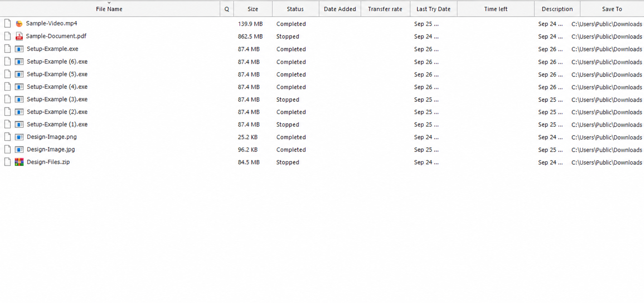This screenshot has height=303, width=644.
Task: Click the Date Added column header
Action: coord(340,9)
